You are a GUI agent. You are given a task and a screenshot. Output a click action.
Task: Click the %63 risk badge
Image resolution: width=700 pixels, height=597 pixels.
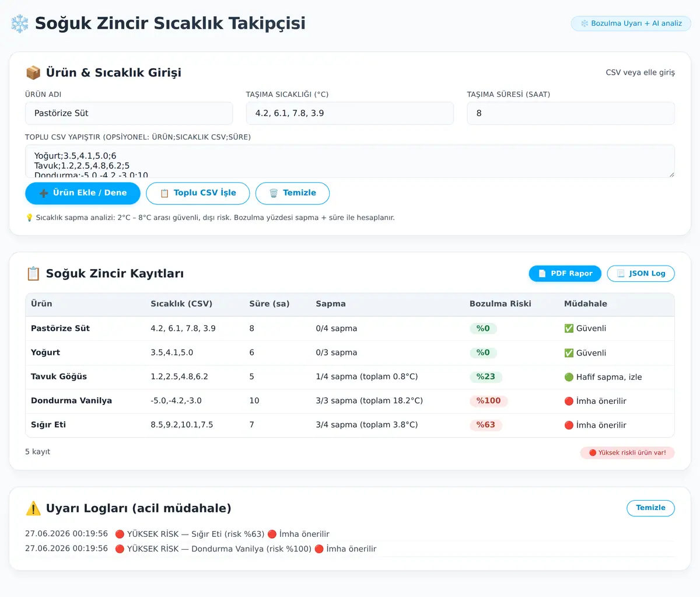tap(486, 425)
